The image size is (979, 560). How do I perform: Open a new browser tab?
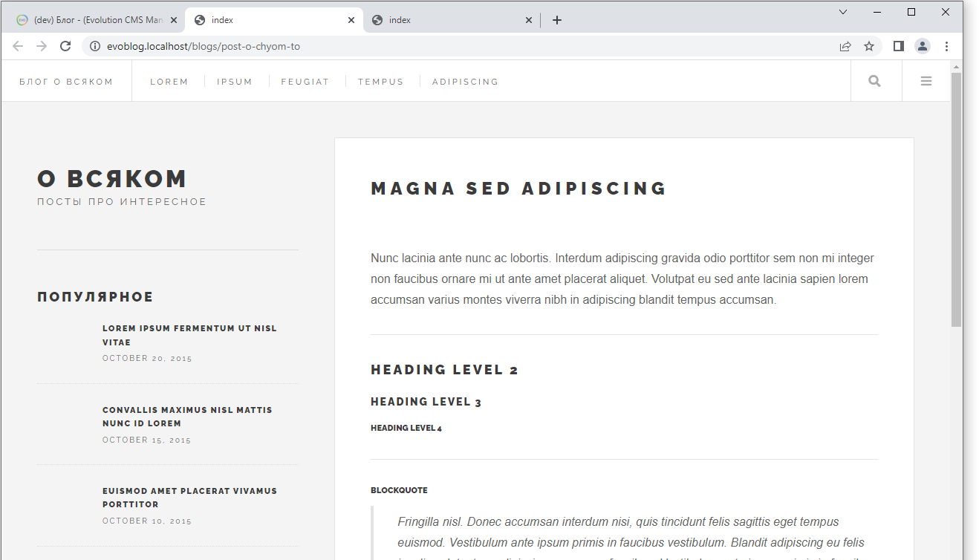point(556,20)
